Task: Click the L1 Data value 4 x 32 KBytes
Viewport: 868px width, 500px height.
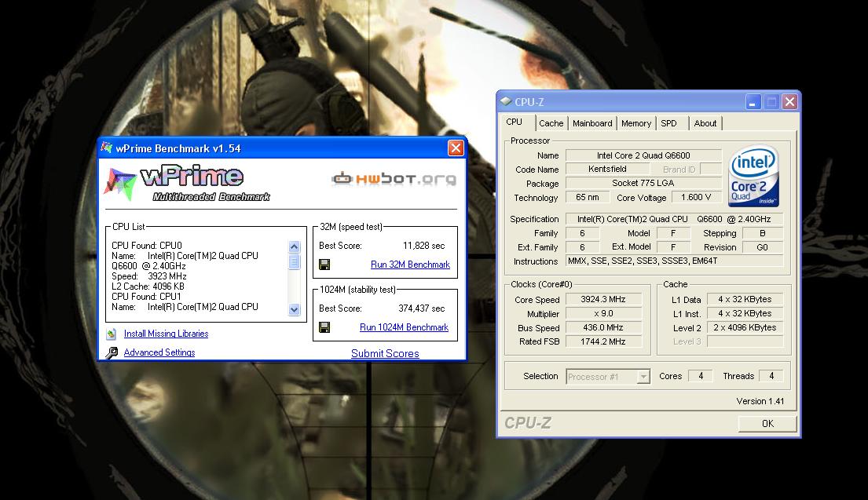Action: tap(745, 299)
